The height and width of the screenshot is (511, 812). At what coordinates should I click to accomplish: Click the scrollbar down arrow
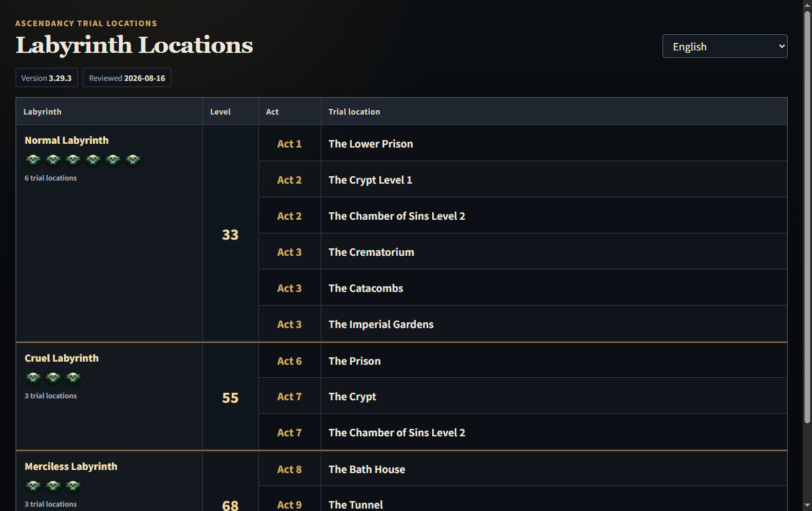click(807, 505)
